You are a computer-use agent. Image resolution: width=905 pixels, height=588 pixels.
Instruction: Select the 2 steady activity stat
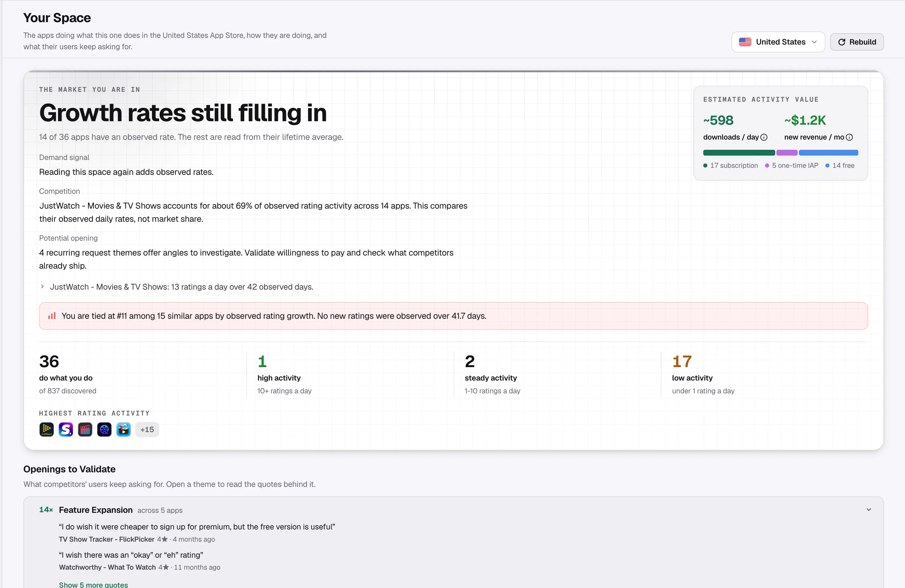[492, 374]
